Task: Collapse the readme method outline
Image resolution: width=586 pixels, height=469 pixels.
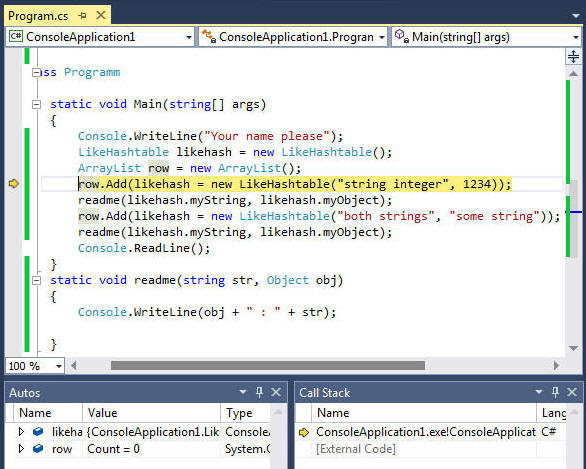Action: click(x=36, y=280)
